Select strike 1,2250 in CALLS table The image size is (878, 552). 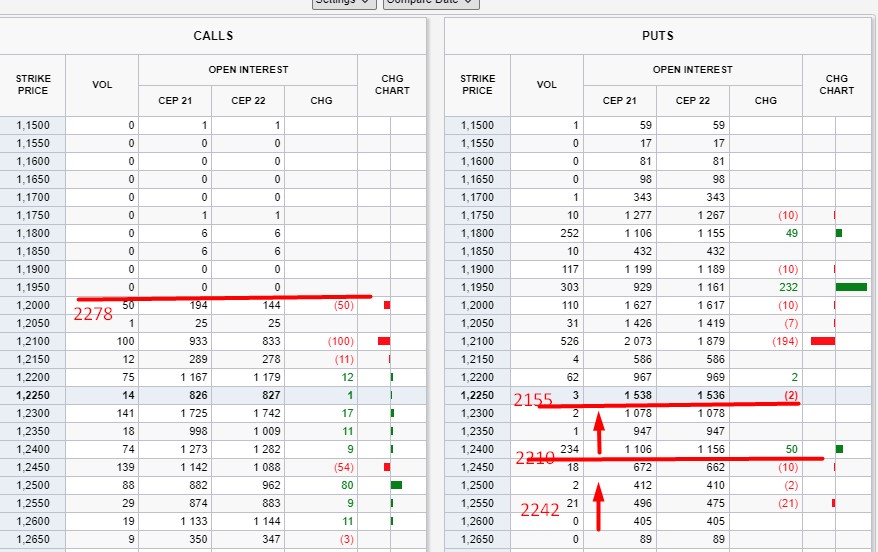(33, 395)
